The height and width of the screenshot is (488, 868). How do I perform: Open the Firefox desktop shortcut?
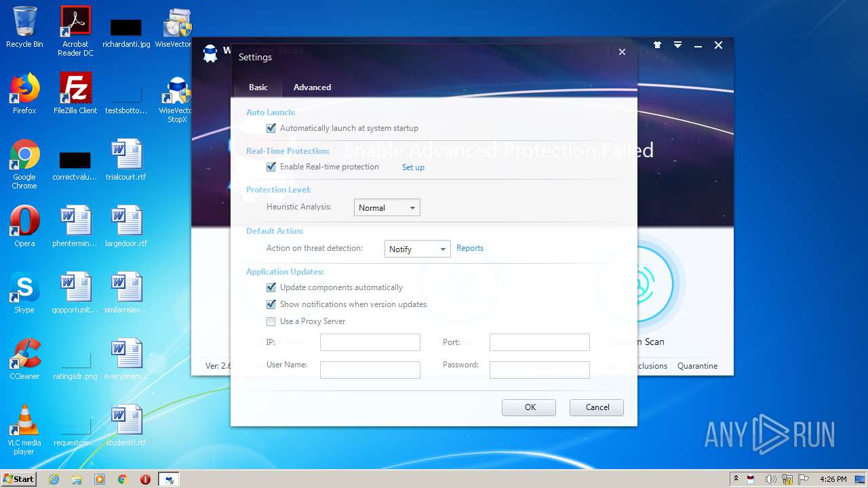coord(24,94)
